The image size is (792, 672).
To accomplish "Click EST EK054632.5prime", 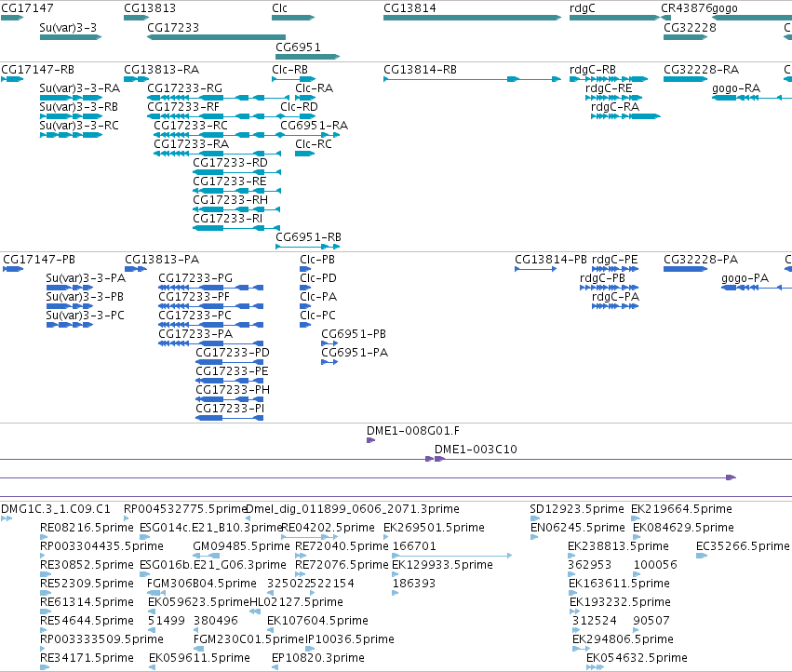I will tap(595, 667).
